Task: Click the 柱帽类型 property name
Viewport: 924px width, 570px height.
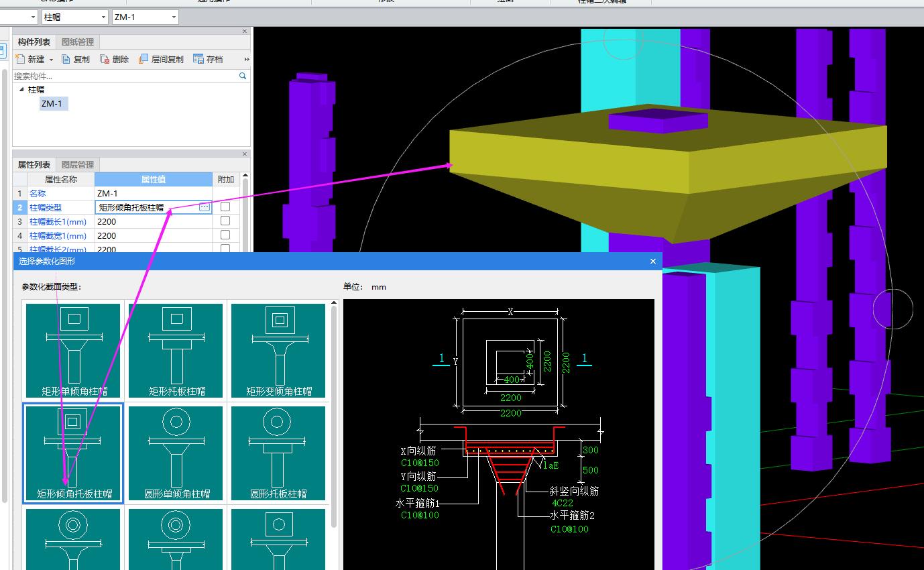Action: (x=46, y=207)
